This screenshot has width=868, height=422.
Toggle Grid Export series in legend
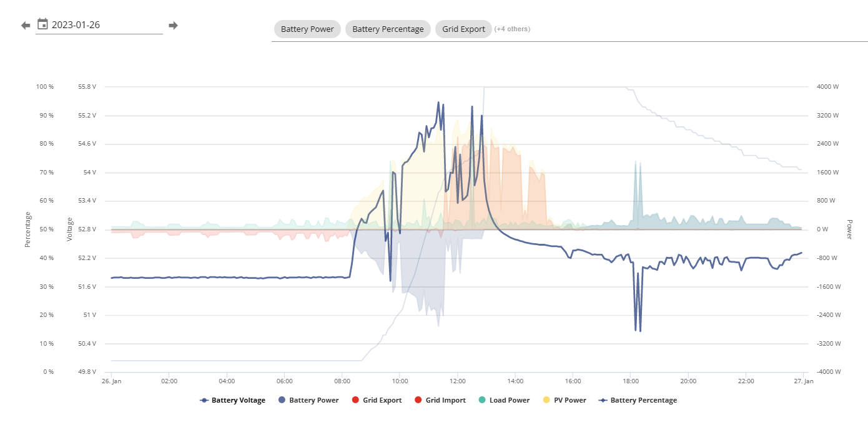pos(377,400)
